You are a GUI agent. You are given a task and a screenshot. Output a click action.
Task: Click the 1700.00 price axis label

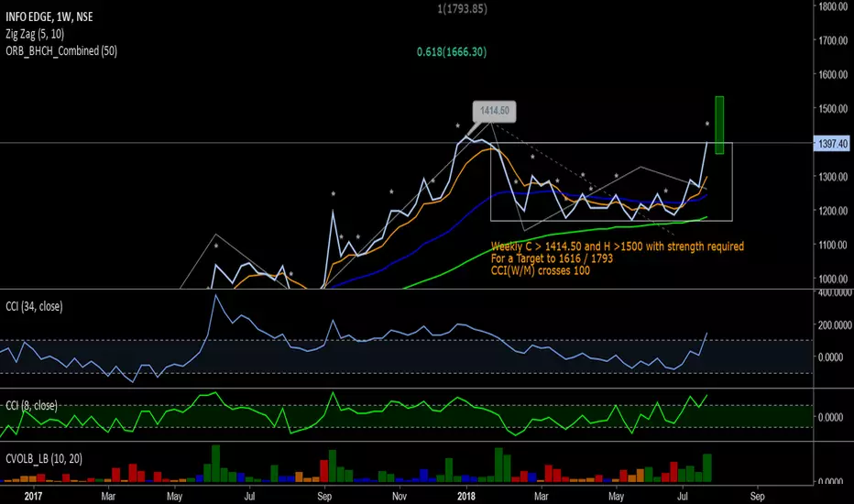[833, 40]
